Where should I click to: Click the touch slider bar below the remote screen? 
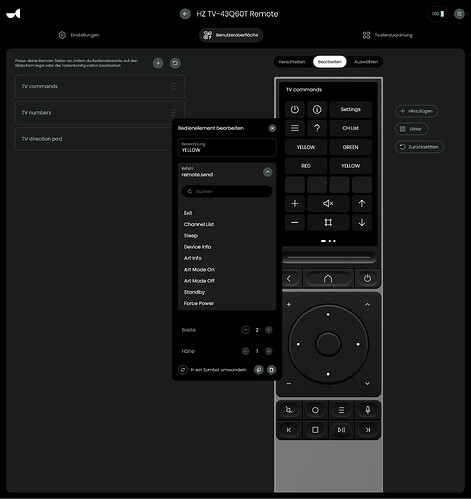point(329,257)
